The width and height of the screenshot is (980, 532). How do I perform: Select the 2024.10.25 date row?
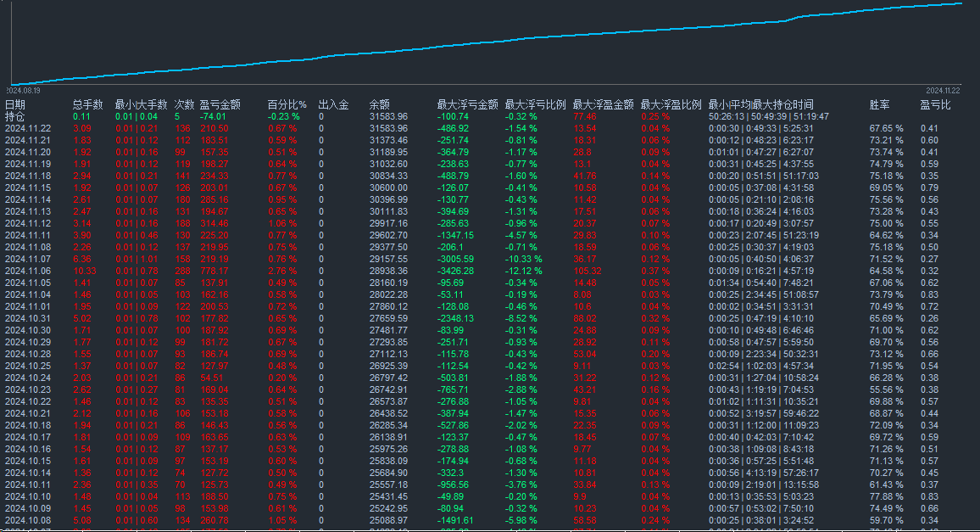(x=28, y=367)
